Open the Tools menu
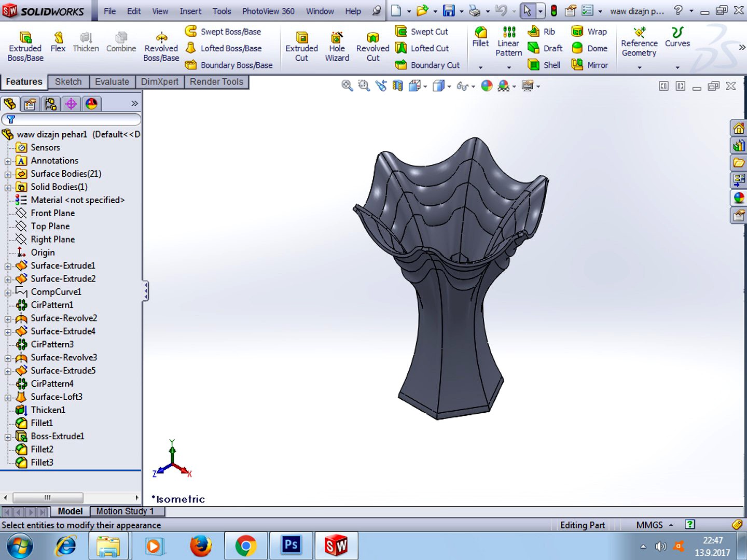Viewport: 747px width, 560px height. [222, 11]
